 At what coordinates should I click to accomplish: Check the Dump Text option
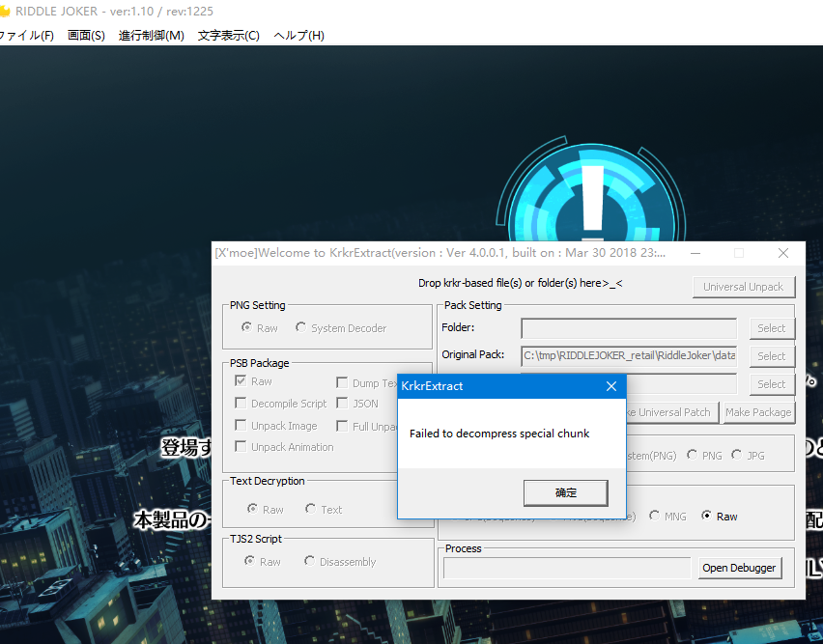tap(342, 382)
